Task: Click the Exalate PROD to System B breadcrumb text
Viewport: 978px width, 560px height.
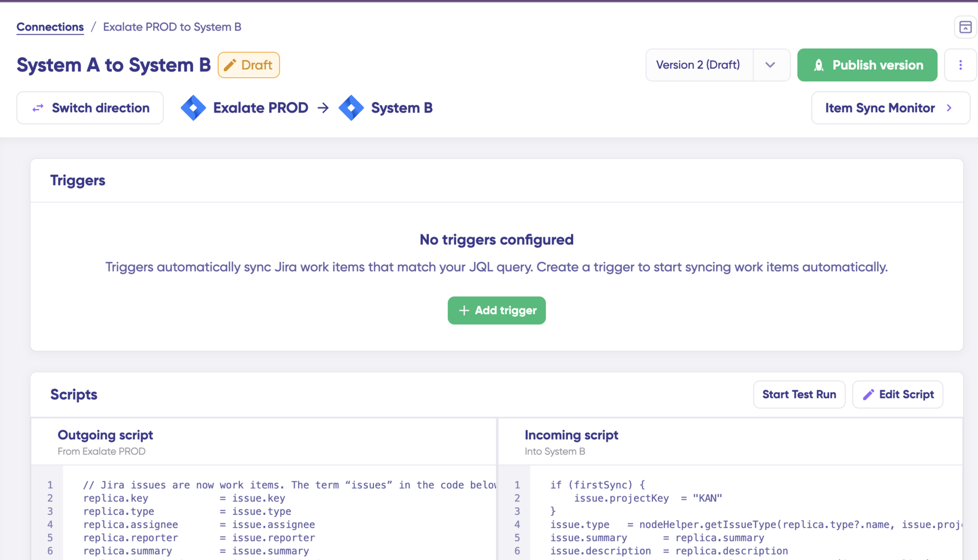Action: [x=172, y=27]
